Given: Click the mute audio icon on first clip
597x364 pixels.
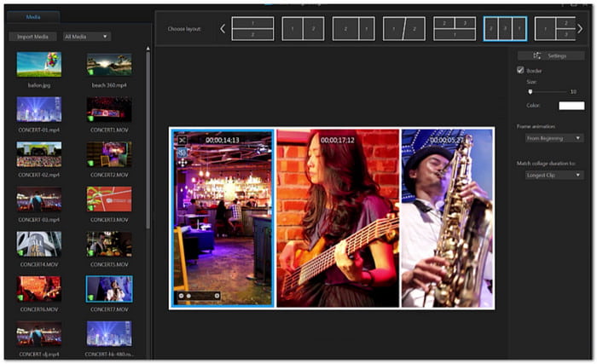Looking at the screenshot, I should pyautogui.click(x=183, y=153).
